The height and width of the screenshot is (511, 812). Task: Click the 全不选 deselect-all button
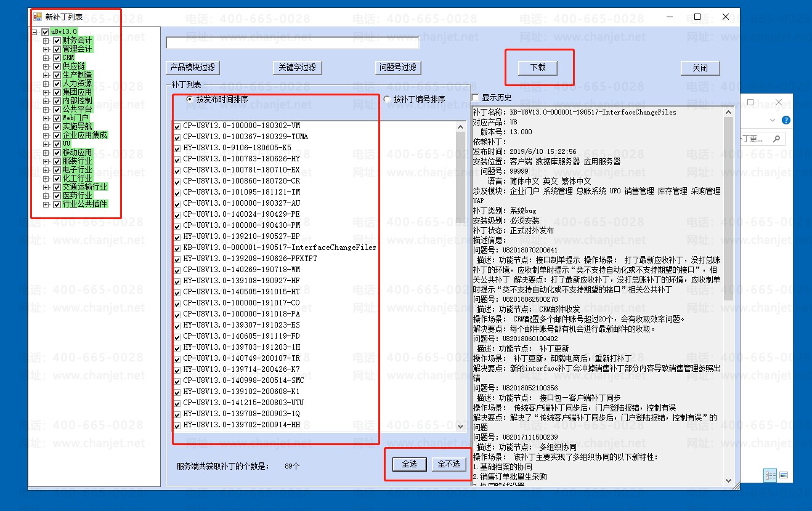tap(449, 464)
